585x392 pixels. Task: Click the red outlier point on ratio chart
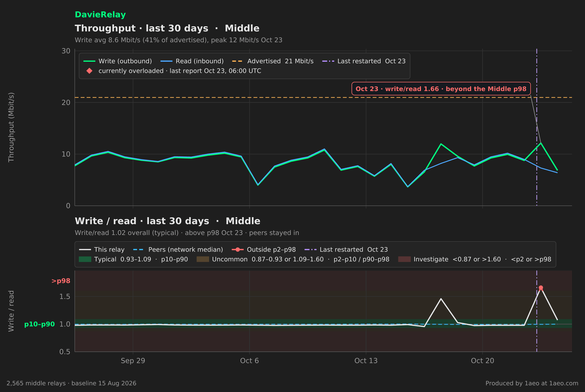(x=541, y=288)
